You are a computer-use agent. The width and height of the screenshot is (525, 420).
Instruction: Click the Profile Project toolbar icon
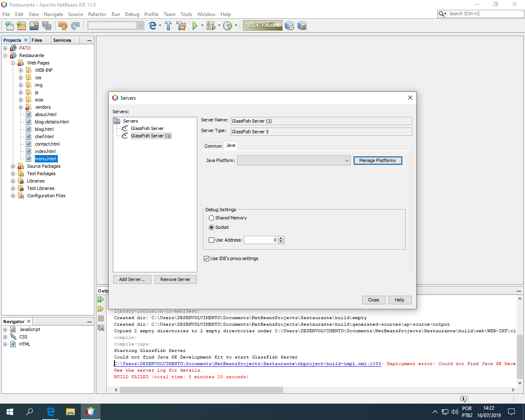pyautogui.click(x=228, y=26)
